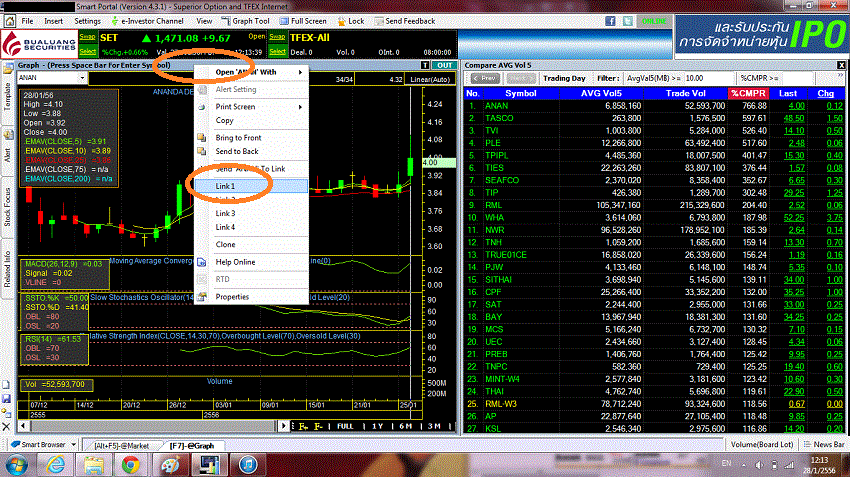Image resolution: width=850 pixels, height=477 pixels.
Task: Click the Swap link next to TFEX-All
Action: (x=277, y=37)
